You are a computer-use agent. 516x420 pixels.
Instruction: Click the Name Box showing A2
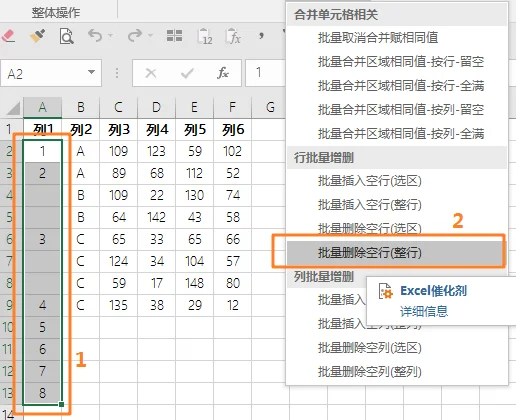pyautogui.click(x=51, y=73)
